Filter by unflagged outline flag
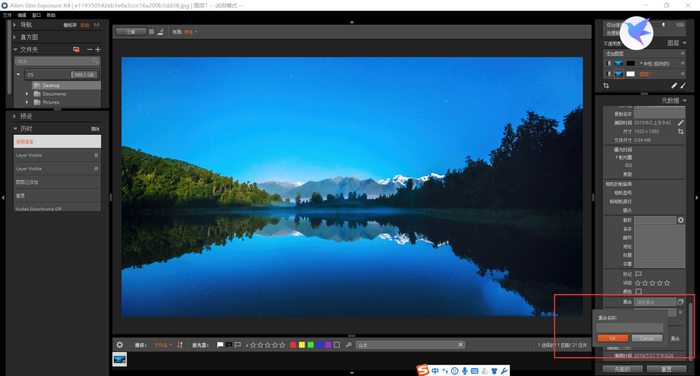This screenshot has height=376, width=700. [238, 345]
